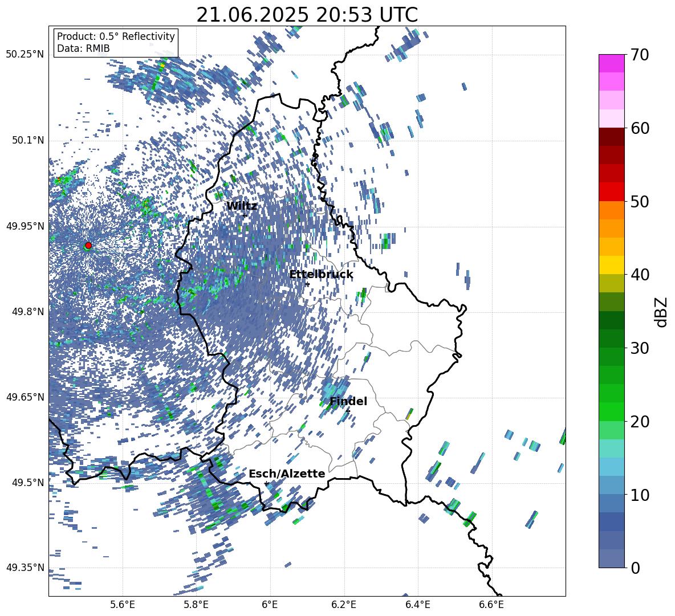Click the Ettelbruck plus-shaped location marker
The height and width of the screenshot is (616, 675).
tap(307, 284)
